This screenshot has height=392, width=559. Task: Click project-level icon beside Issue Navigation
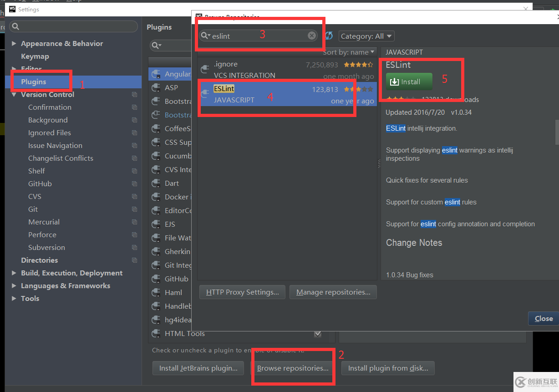click(134, 146)
